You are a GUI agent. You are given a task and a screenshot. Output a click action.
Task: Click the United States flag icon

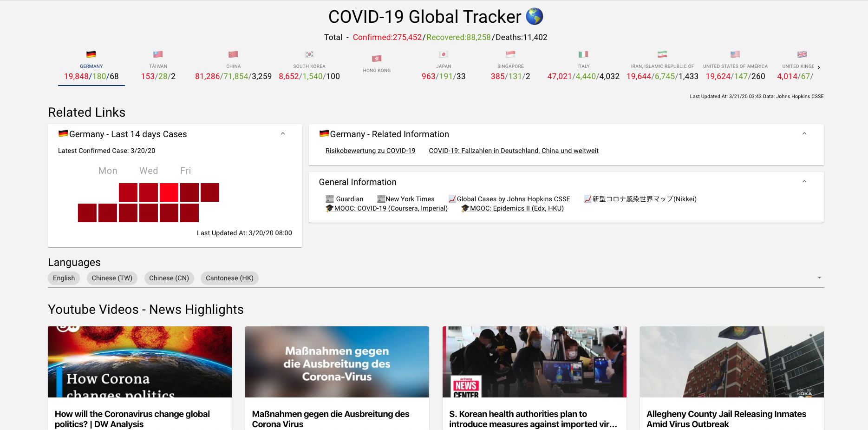pyautogui.click(x=735, y=54)
